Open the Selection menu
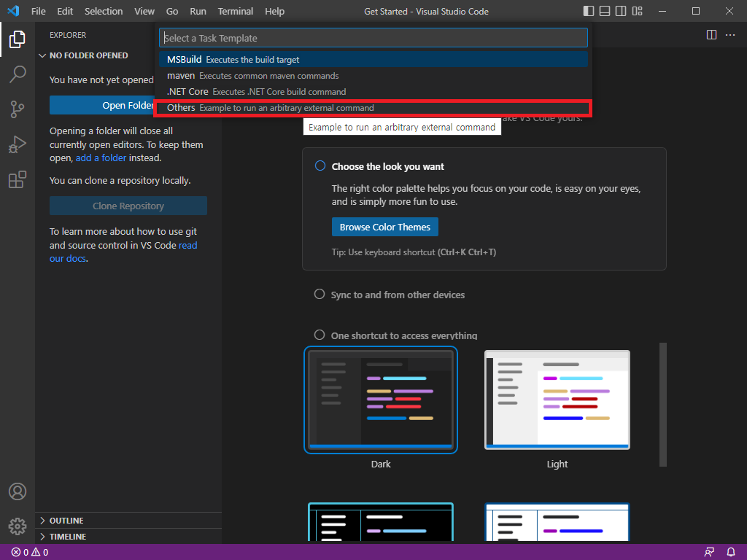This screenshot has height=560, width=747. (x=104, y=11)
